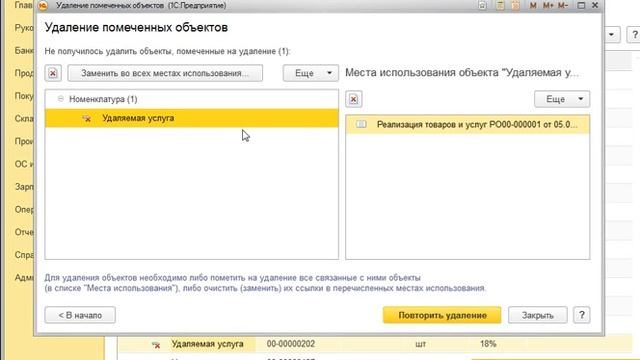Click the deletion mark icon in background list row
This screenshot has width=640, height=360.
point(156,344)
